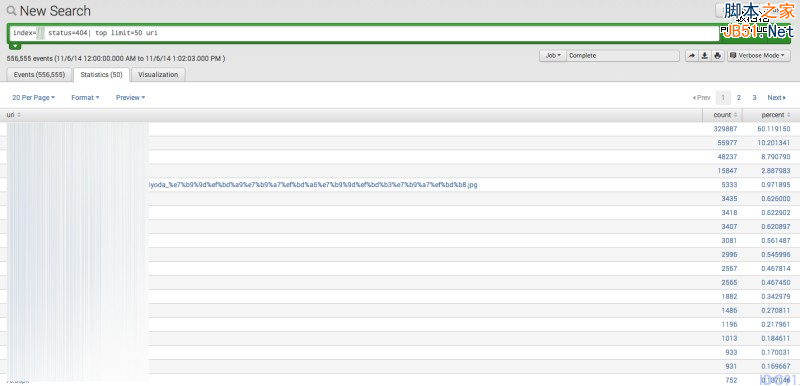The width and height of the screenshot is (800, 386).
Task: Click the Next page link
Action: pyautogui.click(x=777, y=97)
